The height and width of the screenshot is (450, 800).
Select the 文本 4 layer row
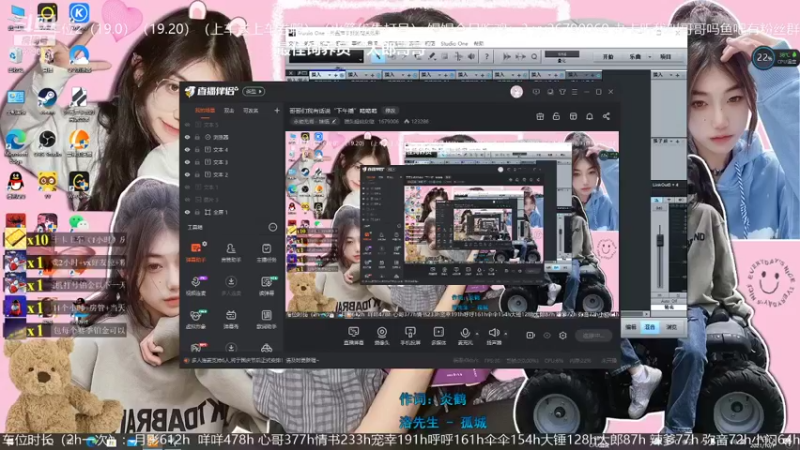coord(232,149)
